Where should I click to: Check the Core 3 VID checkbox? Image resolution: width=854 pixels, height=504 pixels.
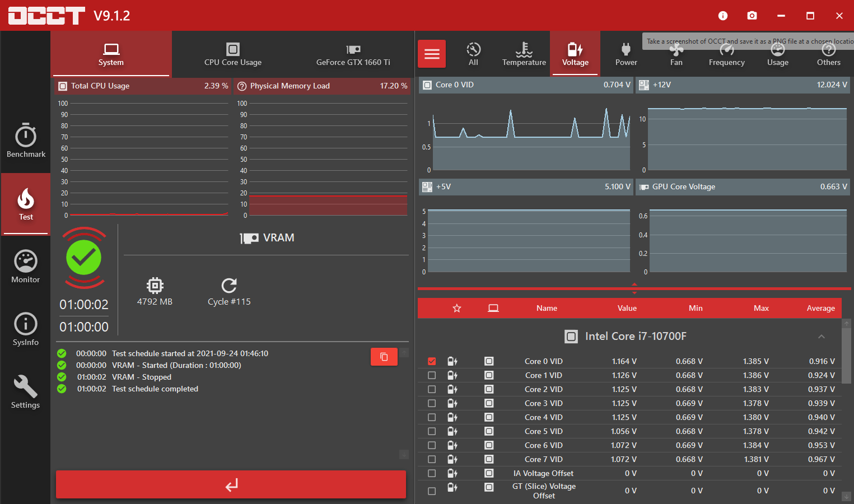pos(432,403)
